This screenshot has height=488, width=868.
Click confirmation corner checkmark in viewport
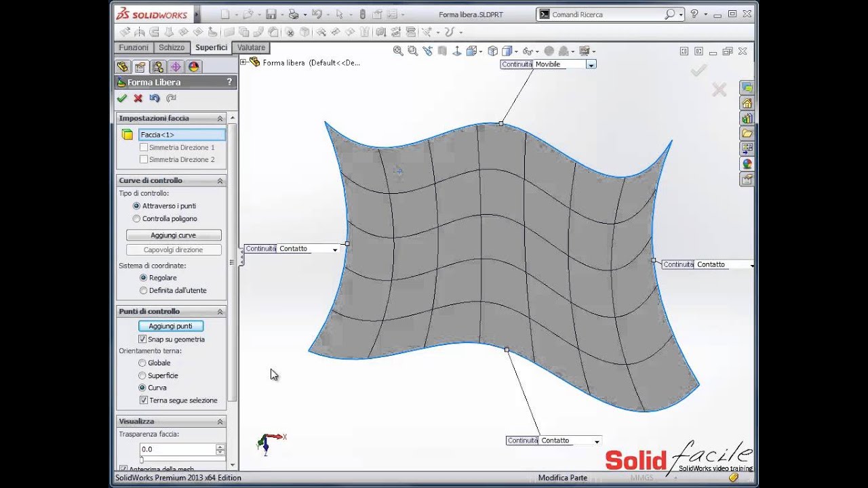pyautogui.click(x=698, y=70)
